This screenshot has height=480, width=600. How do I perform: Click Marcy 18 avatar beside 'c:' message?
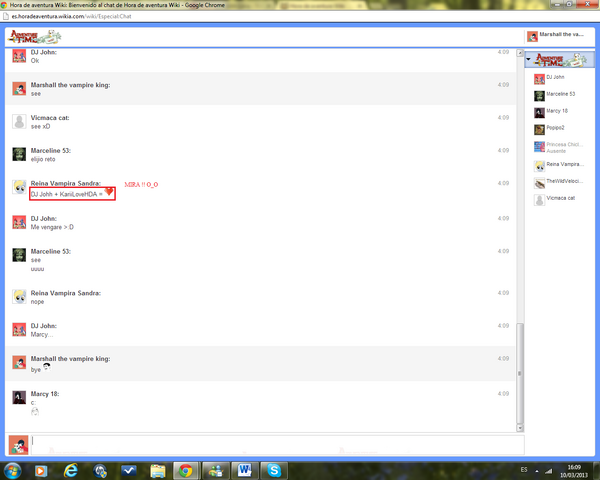[x=19, y=398]
